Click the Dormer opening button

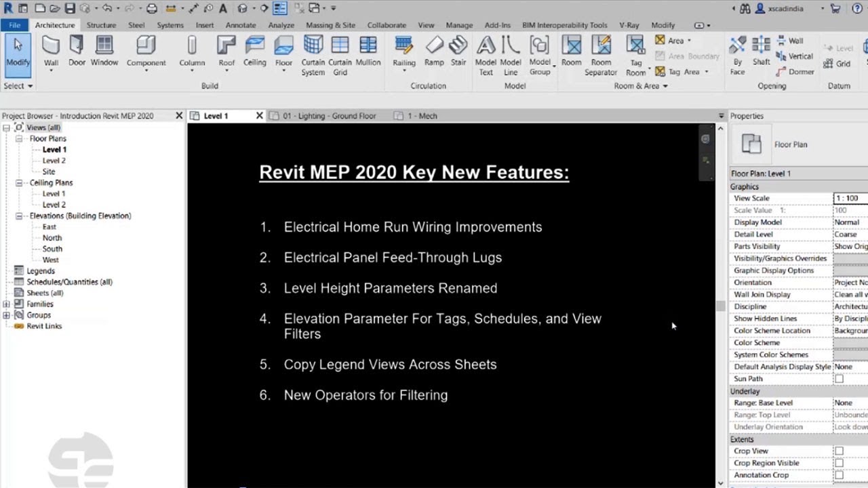[x=795, y=72]
